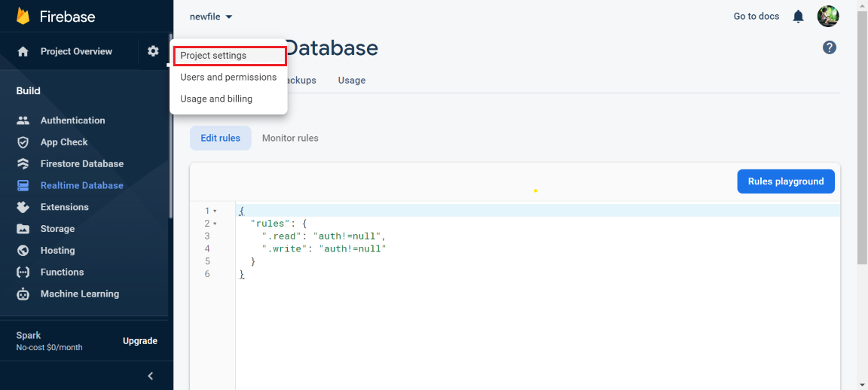Screen dimensions: 868x390
Task: Open Storage sidebar entry
Action: [57, 228]
